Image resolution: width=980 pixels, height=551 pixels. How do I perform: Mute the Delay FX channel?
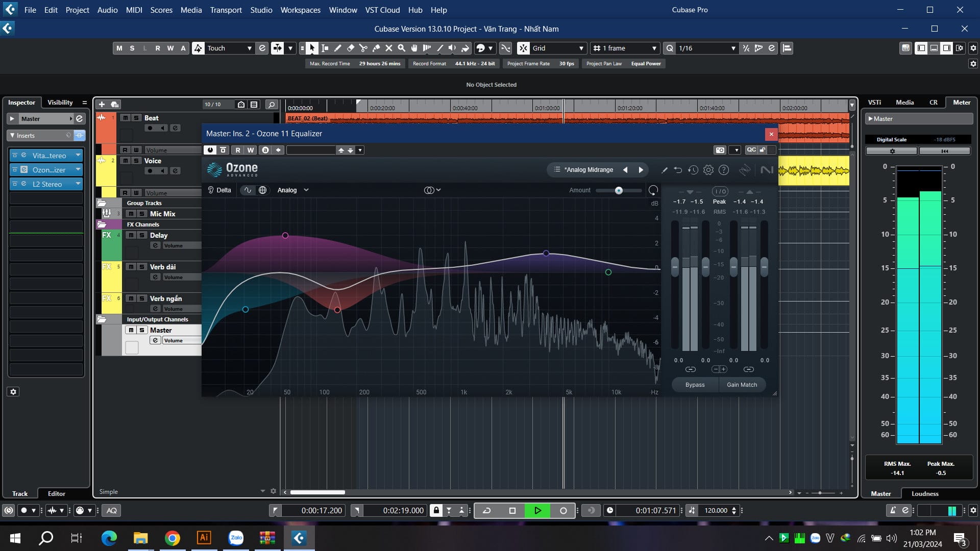[131, 235]
